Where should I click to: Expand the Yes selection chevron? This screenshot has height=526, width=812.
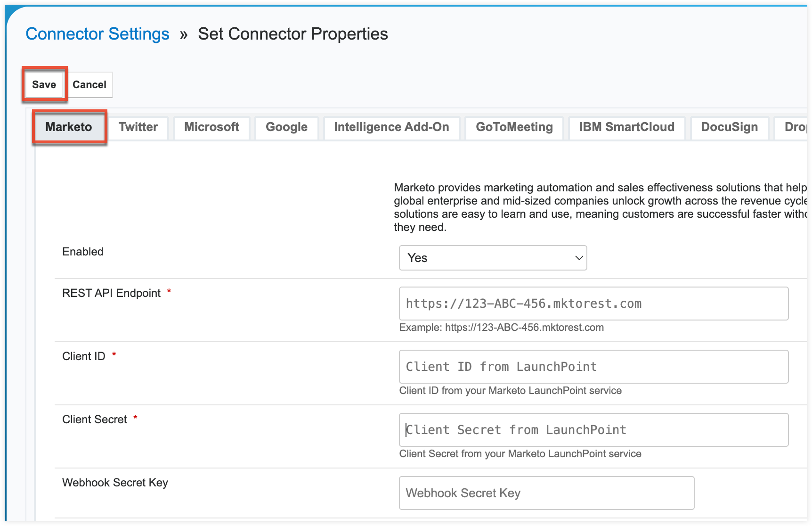(x=578, y=258)
